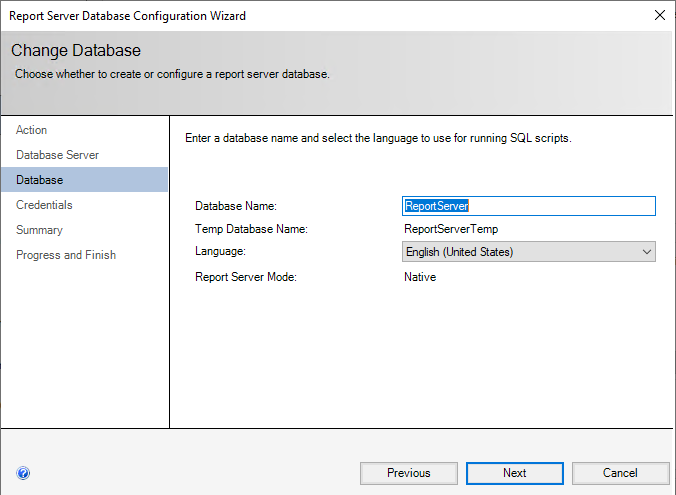
Task: Go to the Action step
Action: pos(32,130)
